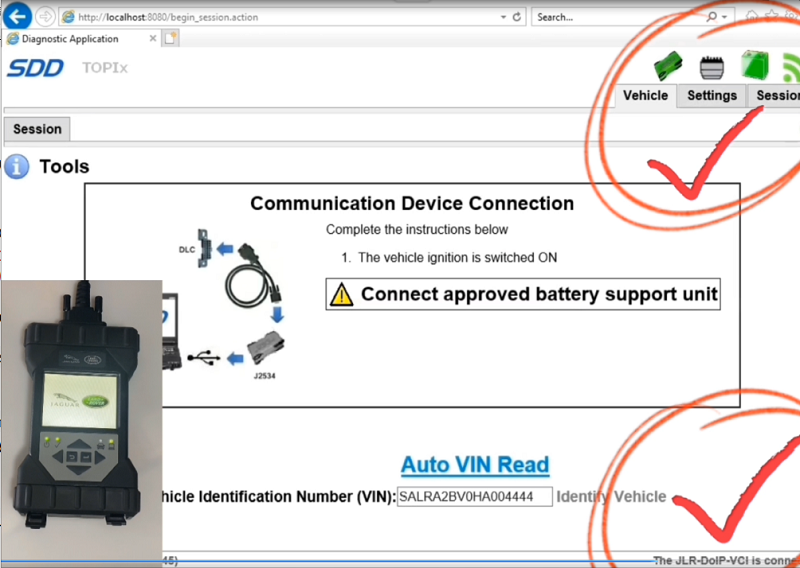Click the browser Search box
Image resolution: width=800 pixels, height=568 pixels.
pyautogui.click(x=617, y=17)
